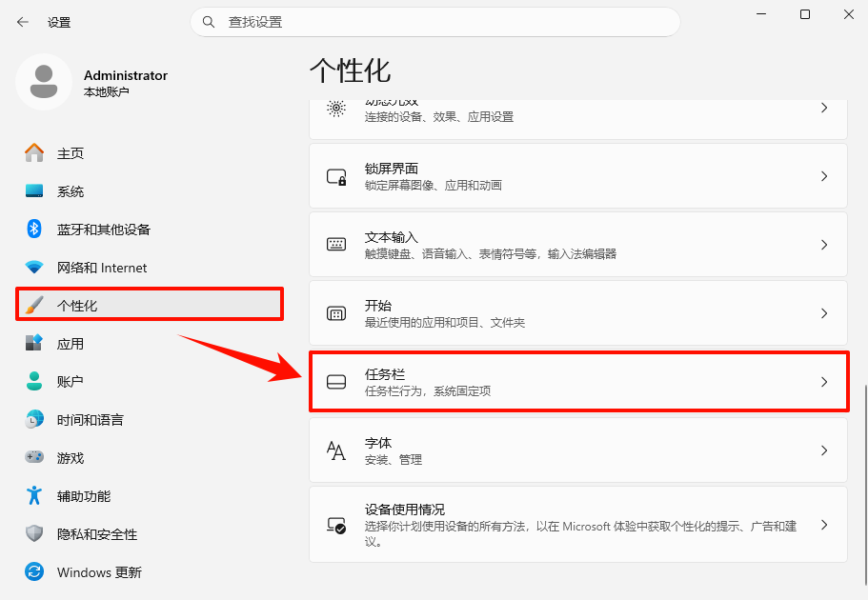
Task: Click the paintbrush icon for 个性化
Action: tap(34, 305)
